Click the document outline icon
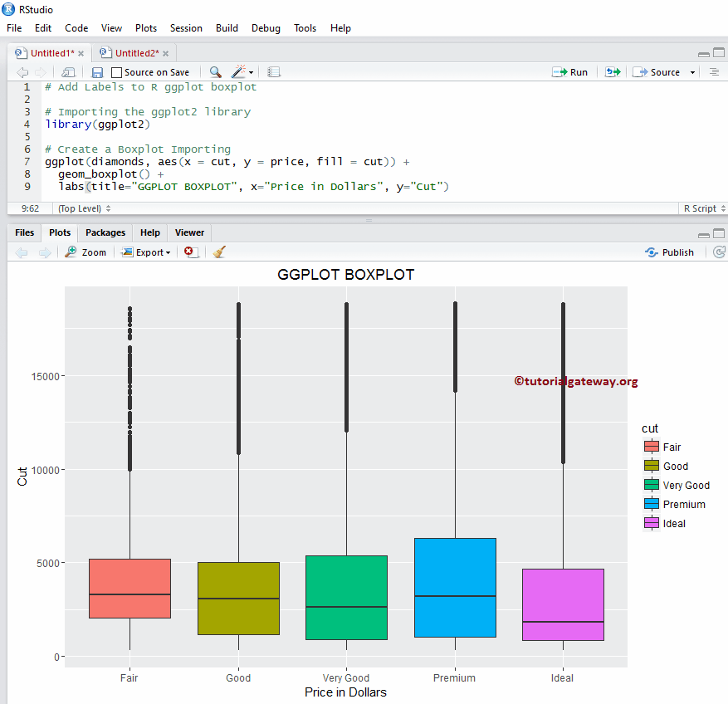The image size is (728, 704). 714,72
